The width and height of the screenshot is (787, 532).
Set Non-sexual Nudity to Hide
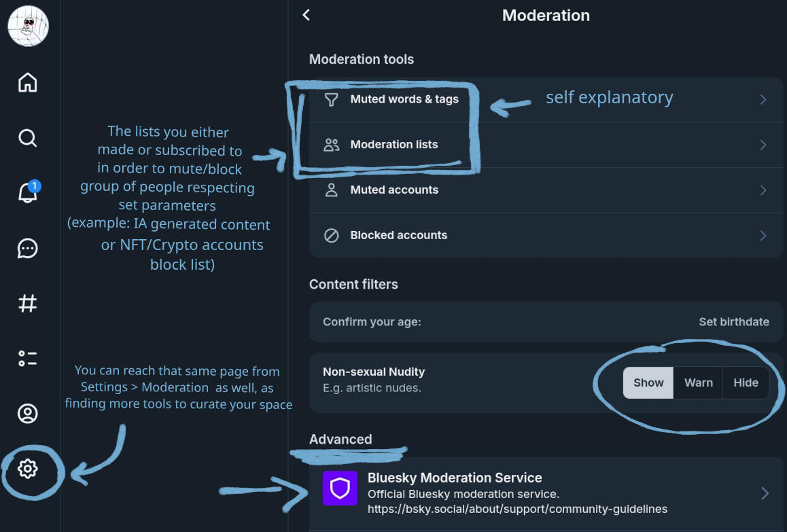pos(746,383)
